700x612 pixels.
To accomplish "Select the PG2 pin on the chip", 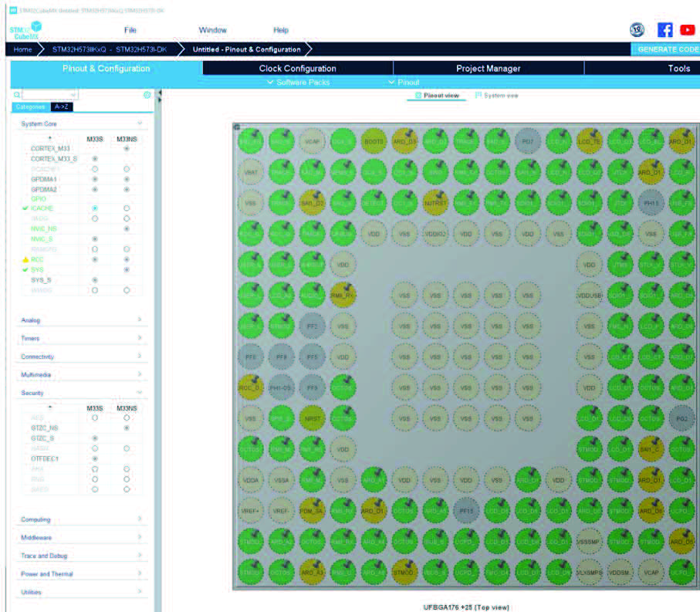I will tap(681, 419).
